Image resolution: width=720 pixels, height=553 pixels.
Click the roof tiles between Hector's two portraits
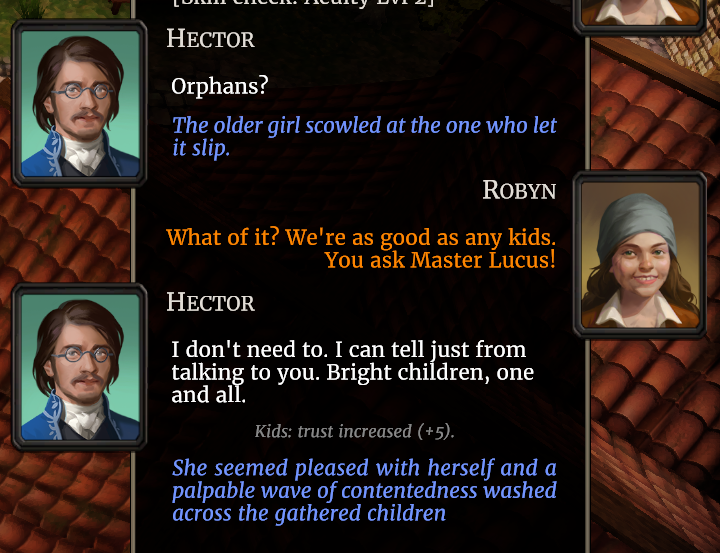click(64, 234)
